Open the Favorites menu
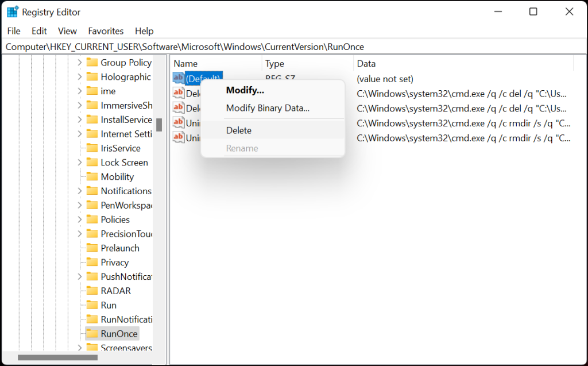This screenshot has width=588, height=366. (x=106, y=31)
